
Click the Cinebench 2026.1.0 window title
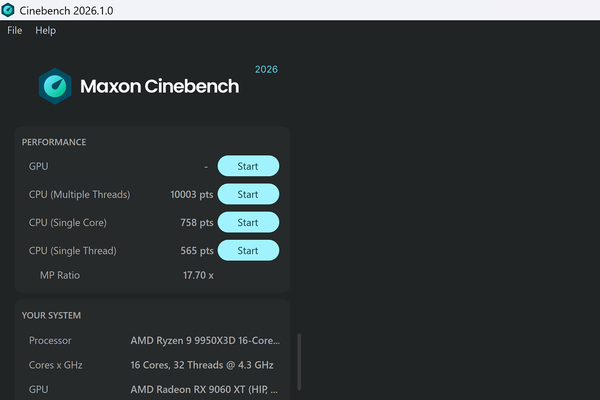66,10
